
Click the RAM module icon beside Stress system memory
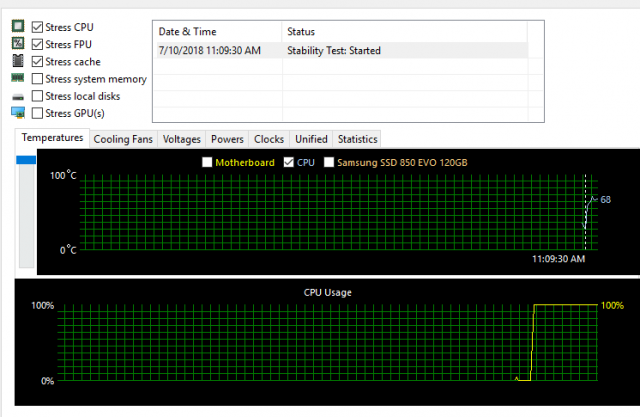[18, 78]
